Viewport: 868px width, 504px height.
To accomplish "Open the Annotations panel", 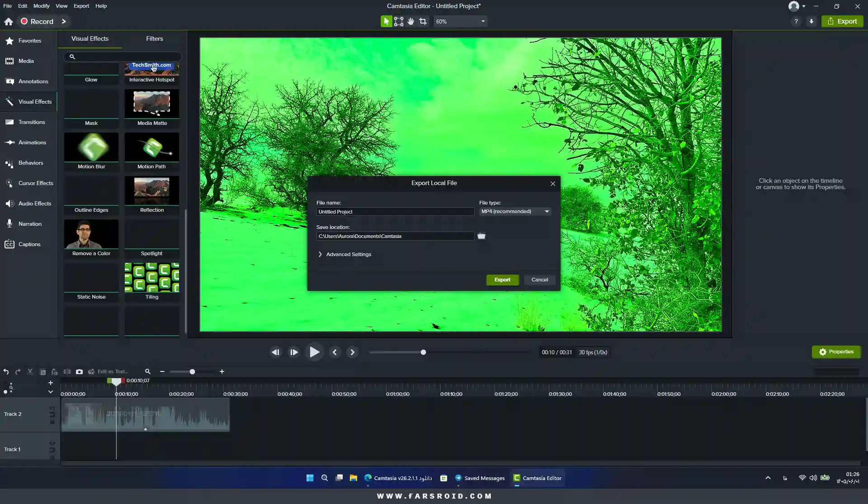I will [28, 81].
